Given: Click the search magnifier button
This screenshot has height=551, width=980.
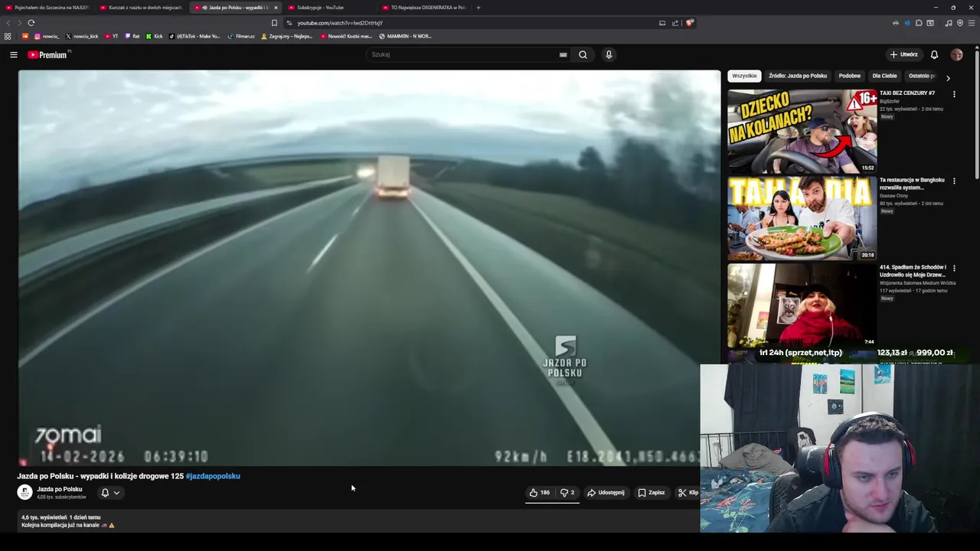Looking at the screenshot, I should [583, 54].
